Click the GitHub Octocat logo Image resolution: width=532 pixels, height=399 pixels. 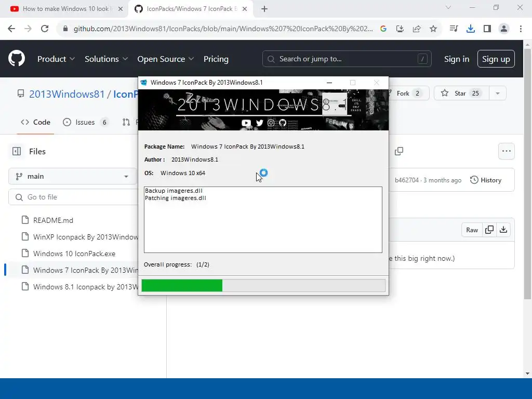(17, 58)
